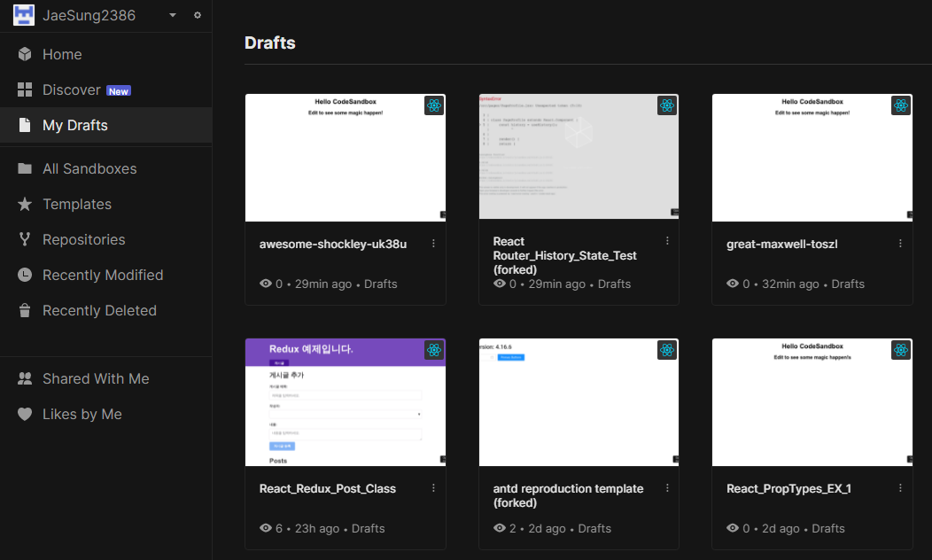Image resolution: width=932 pixels, height=560 pixels.
Task: Open more options for antd reproduction template
Action: pyautogui.click(x=667, y=488)
